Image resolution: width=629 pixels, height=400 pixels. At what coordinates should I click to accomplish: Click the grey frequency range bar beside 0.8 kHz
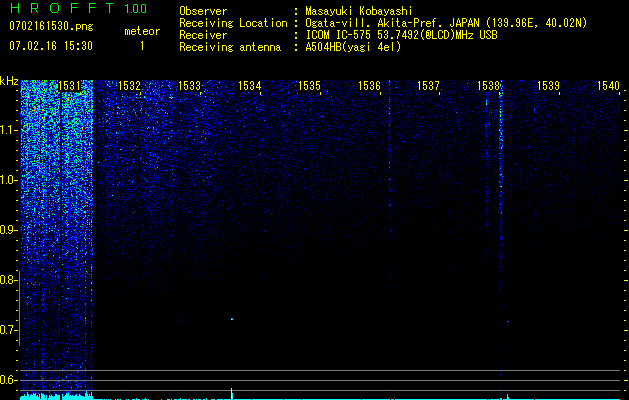click(19, 308)
